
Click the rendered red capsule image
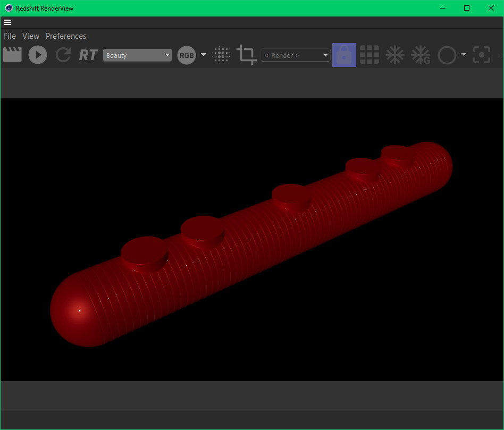coord(251,244)
